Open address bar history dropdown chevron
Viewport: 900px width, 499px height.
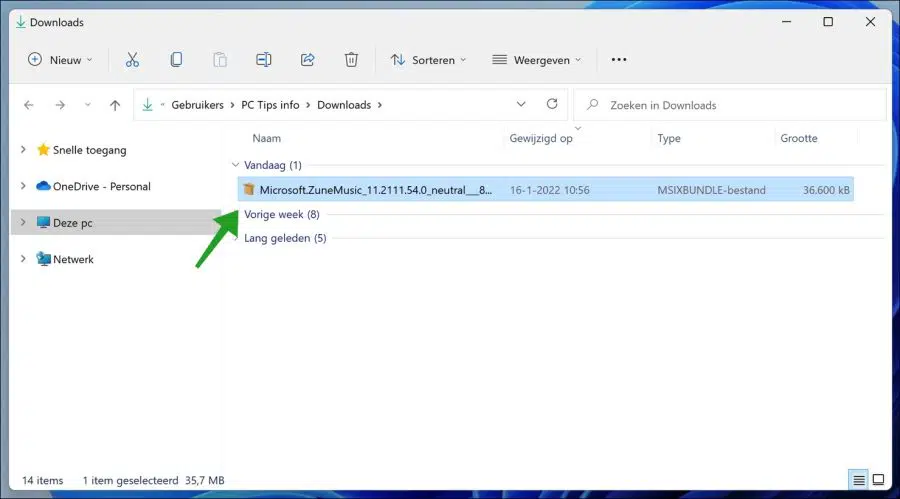[521, 105]
